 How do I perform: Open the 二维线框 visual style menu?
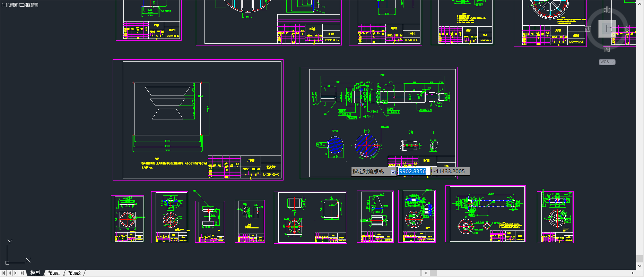pos(29,5)
